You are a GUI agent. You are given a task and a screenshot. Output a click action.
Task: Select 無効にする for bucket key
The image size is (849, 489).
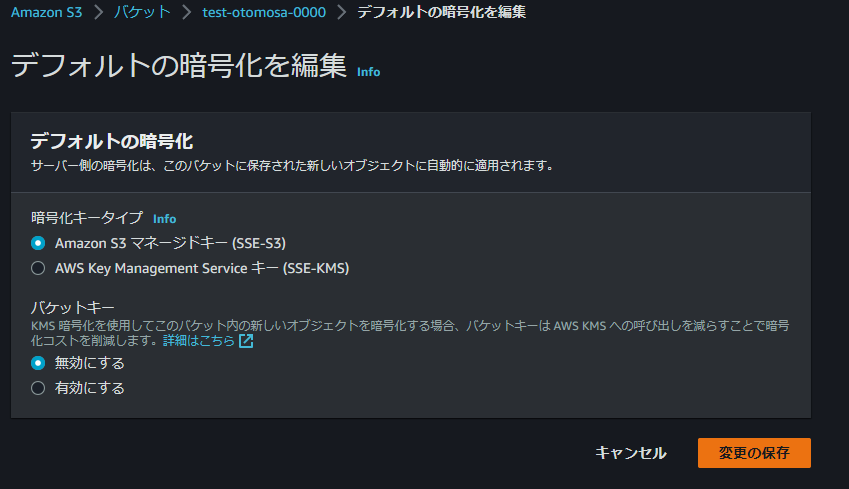click(38, 363)
